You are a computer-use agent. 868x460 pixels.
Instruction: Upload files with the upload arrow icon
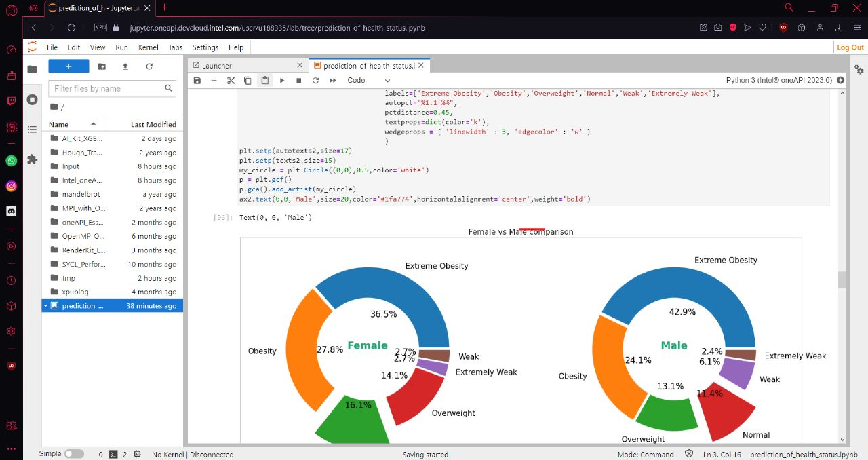[x=125, y=66]
